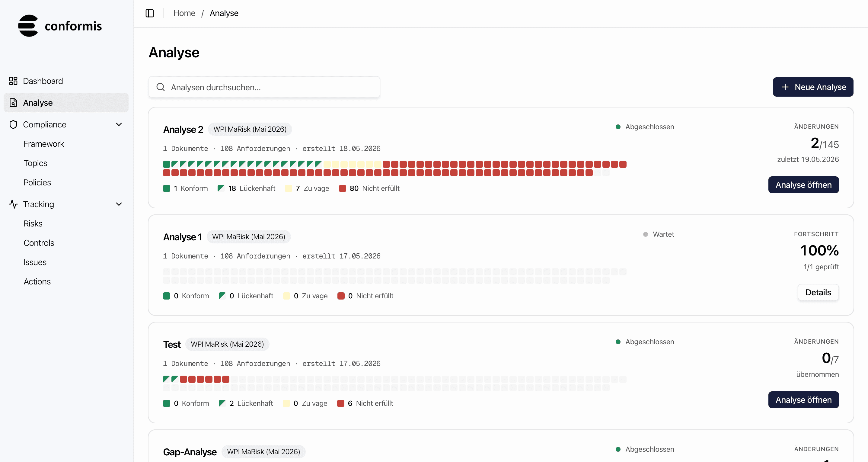Screen dimensions: 868x462
Task: Click the Analyse 2 title
Action: (183, 130)
